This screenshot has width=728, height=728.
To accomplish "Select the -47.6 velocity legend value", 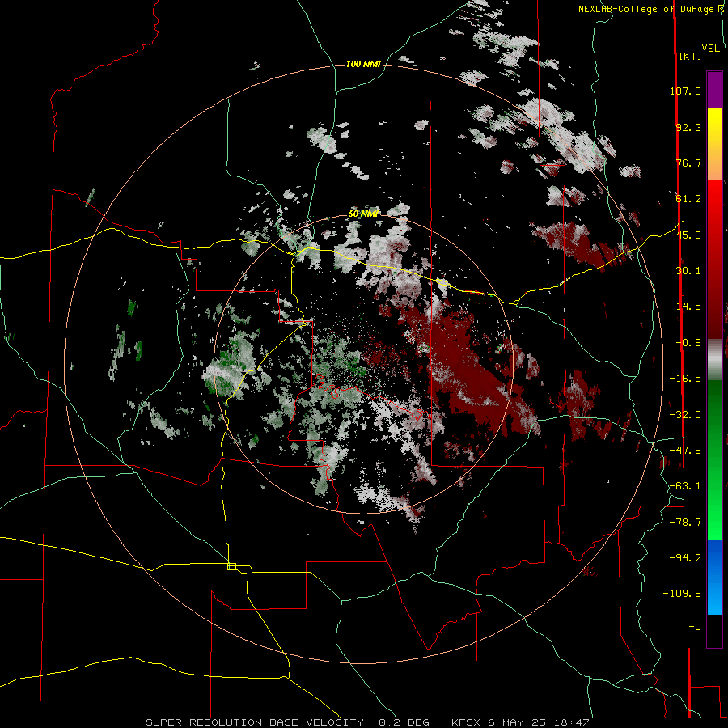I will [685, 451].
